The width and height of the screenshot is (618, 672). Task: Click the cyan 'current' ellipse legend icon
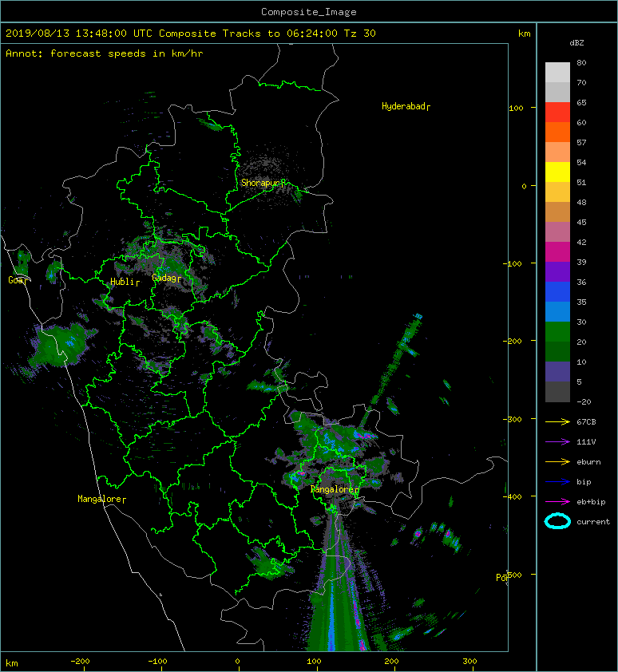click(557, 522)
